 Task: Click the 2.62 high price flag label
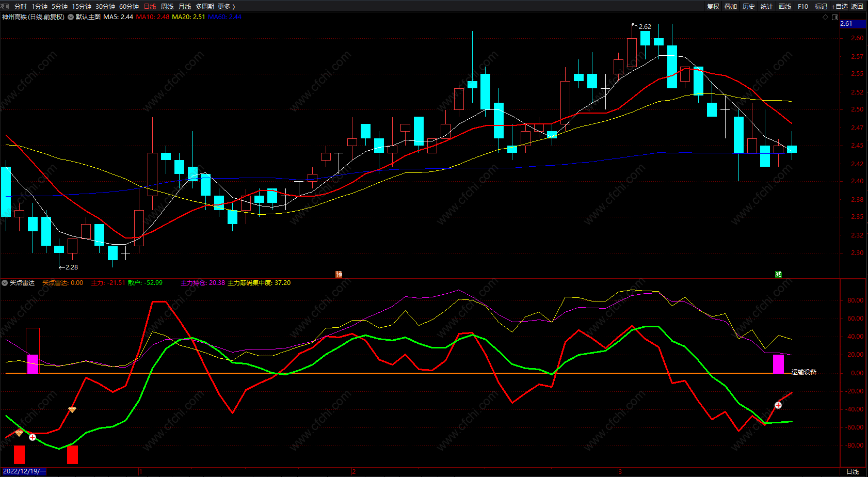point(645,26)
